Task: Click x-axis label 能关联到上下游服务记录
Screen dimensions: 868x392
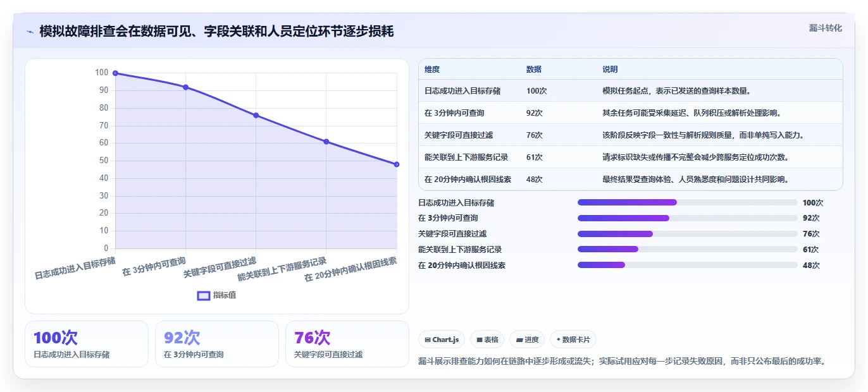Action: pyautogui.click(x=282, y=269)
